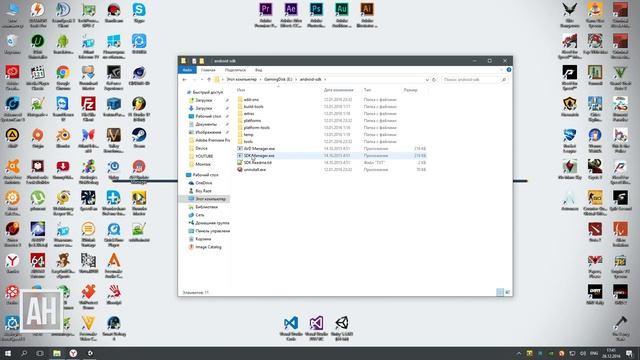Viewport: 640px width, 360px height.
Task: Open Explorer help via the blue question mark
Action: coord(509,70)
